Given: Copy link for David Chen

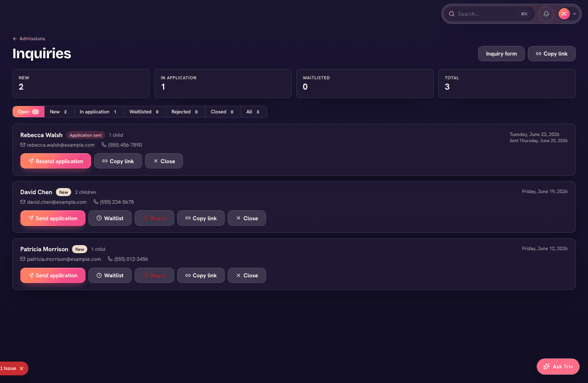Looking at the screenshot, I should pyautogui.click(x=201, y=218).
